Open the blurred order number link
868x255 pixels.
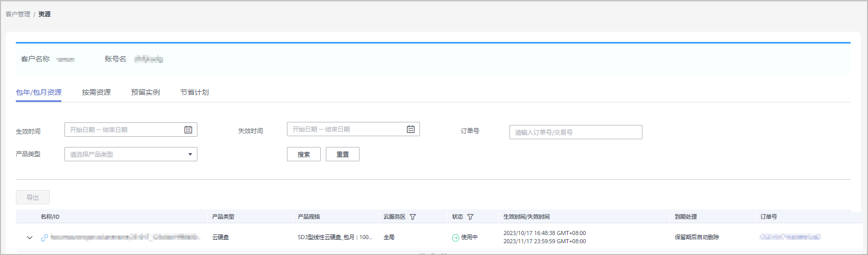click(x=790, y=237)
